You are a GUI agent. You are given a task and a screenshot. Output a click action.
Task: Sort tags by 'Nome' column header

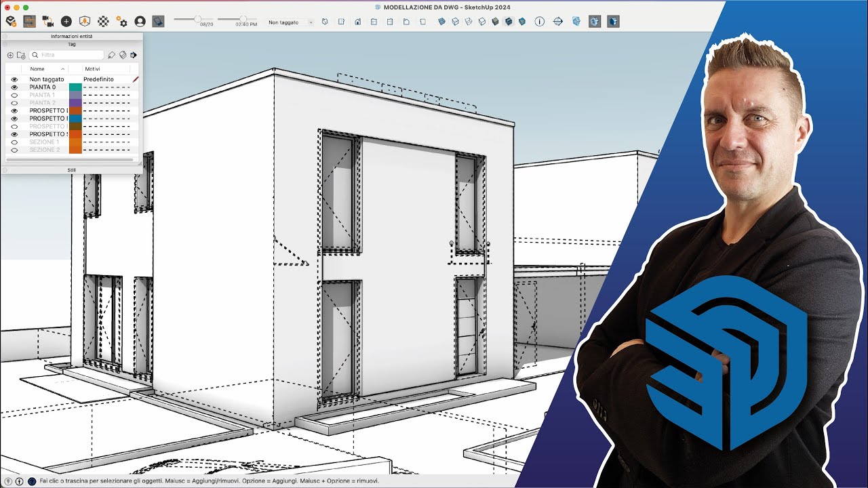47,69
